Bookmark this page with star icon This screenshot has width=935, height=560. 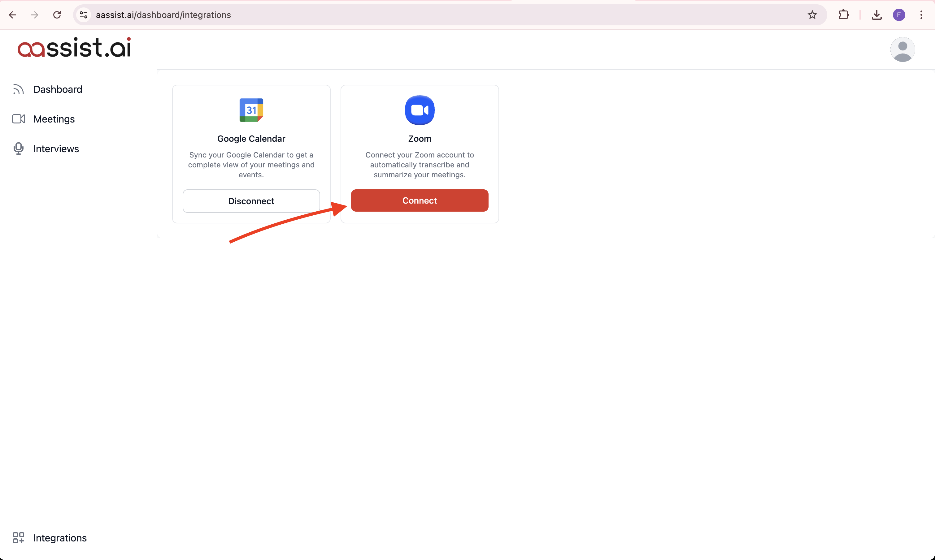812,15
